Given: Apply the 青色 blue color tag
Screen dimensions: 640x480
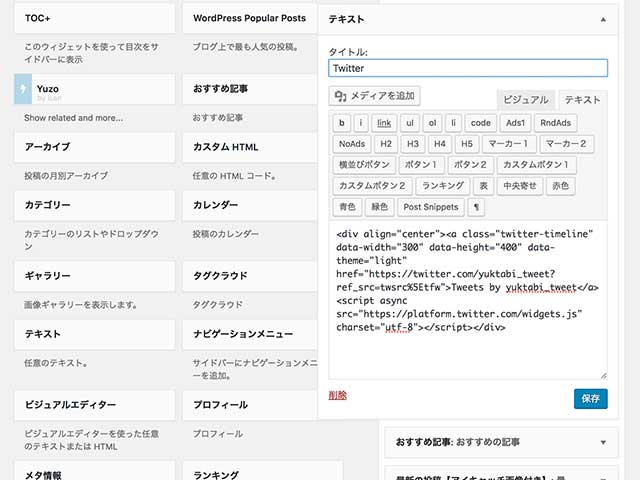Looking at the screenshot, I should pos(347,207).
